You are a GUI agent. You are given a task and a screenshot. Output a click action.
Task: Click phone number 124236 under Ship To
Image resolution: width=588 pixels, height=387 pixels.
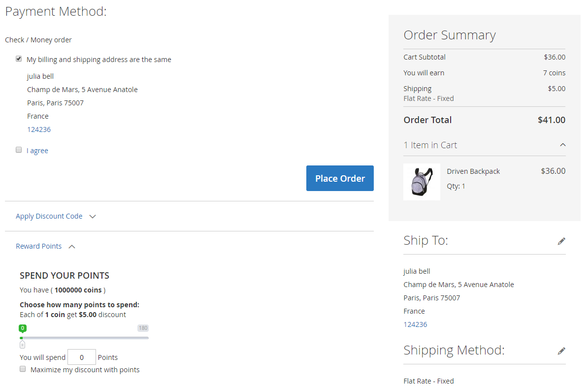pyautogui.click(x=415, y=324)
